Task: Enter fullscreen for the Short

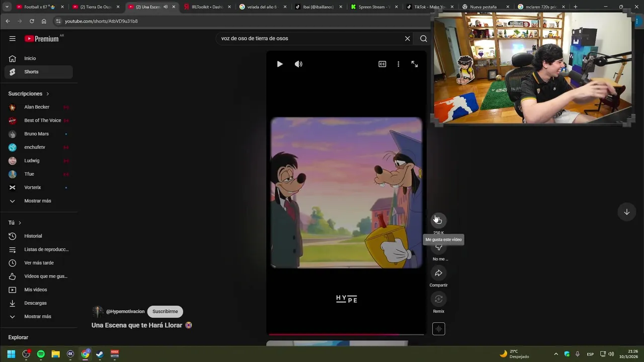Action: pyautogui.click(x=415, y=64)
